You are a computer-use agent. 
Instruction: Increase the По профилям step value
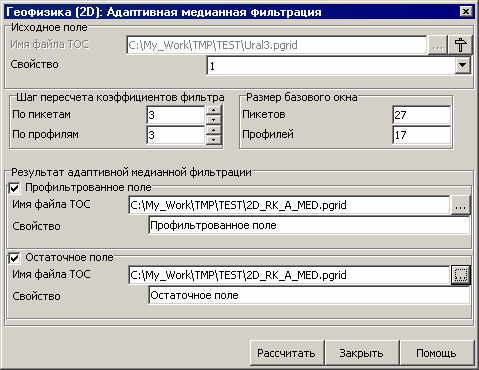[214, 130]
